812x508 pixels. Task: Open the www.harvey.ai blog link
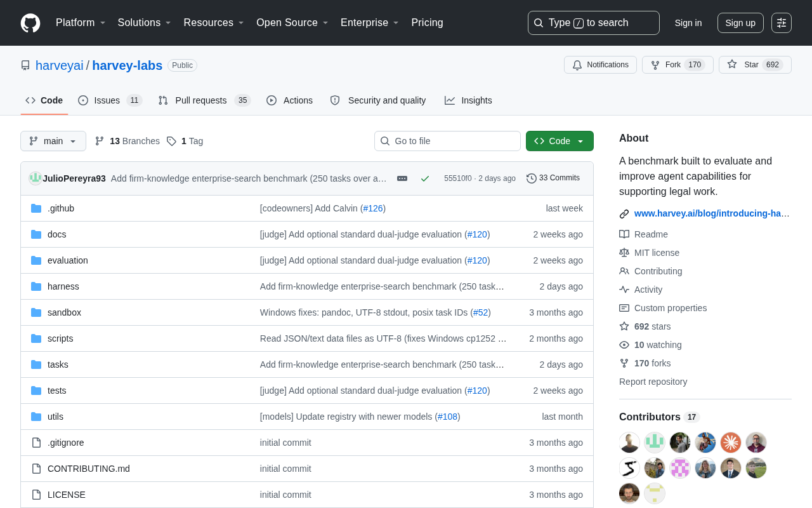[x=712, y=214]
